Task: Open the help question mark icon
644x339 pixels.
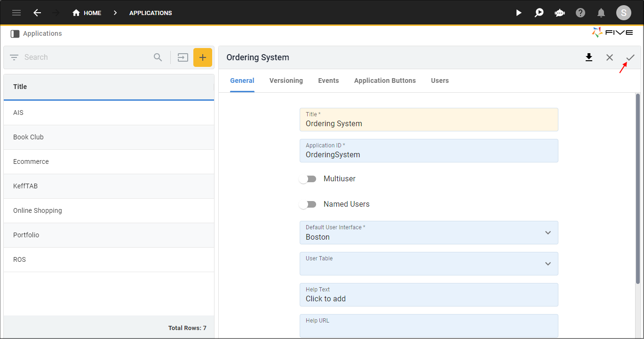Action: click(x=580, y=13)
